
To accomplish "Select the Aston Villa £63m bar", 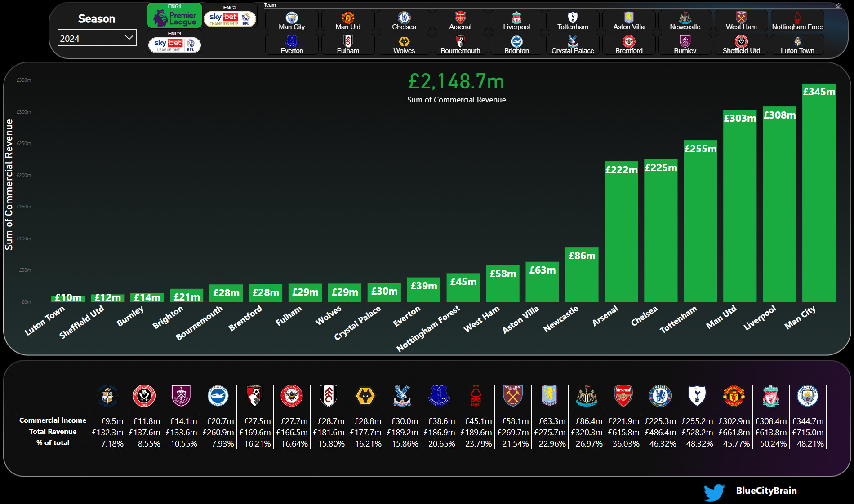I will pyautogui.click(x=542, y=282).
